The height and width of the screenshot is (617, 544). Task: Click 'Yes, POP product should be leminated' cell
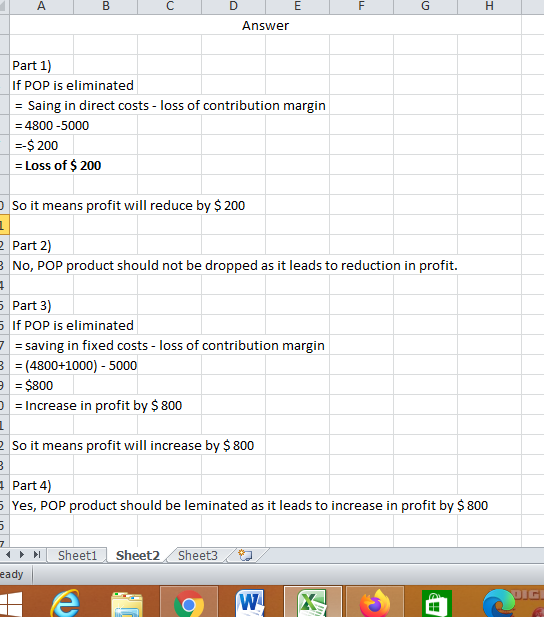[250, 506]
